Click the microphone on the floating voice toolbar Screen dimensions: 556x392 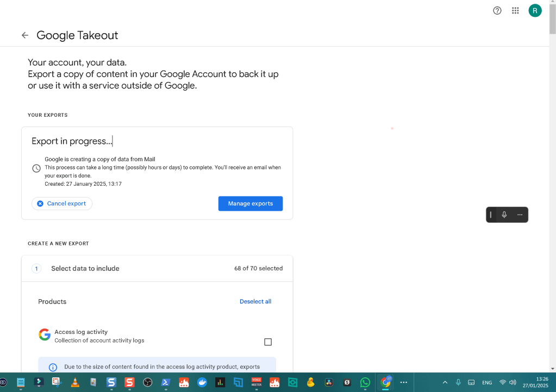click(x=504, y=214)
